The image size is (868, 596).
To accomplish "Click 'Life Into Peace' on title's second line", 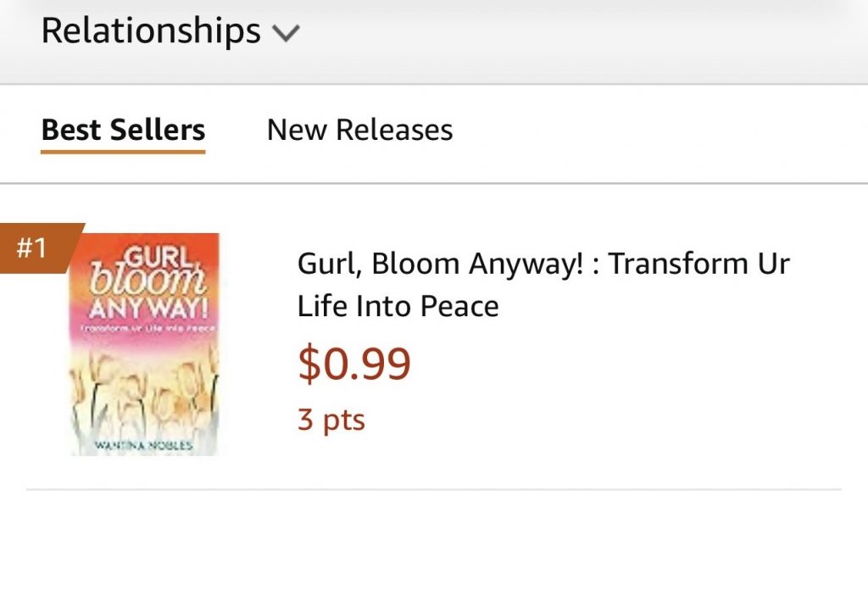I will [x=398, y=306].
